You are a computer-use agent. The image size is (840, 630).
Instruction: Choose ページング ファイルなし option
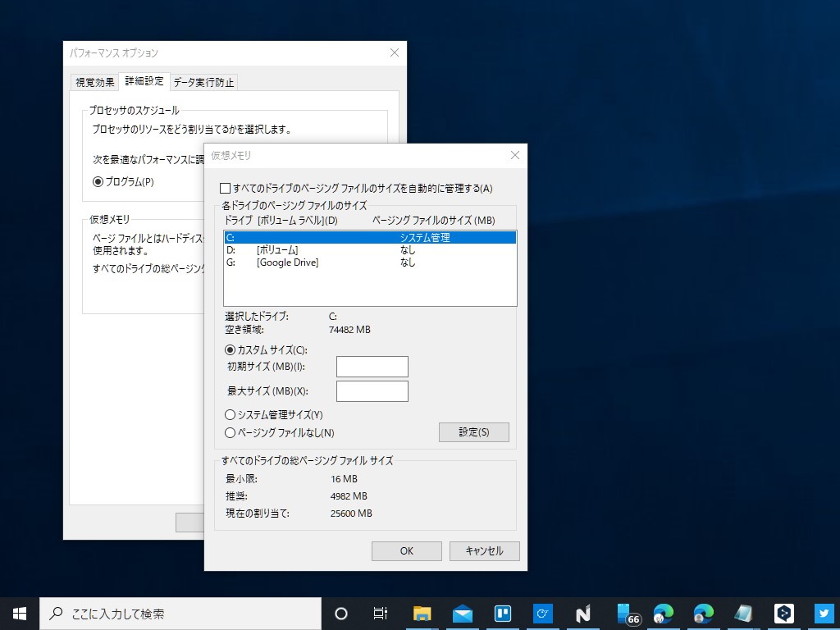pyautogui.click(x=231, y=432)
